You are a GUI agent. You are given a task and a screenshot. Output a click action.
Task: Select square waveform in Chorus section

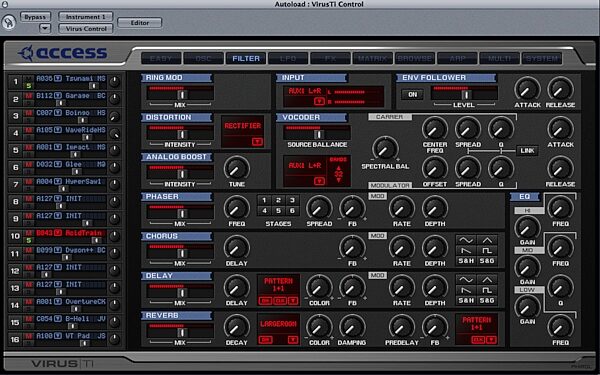[x=487, y=251]
